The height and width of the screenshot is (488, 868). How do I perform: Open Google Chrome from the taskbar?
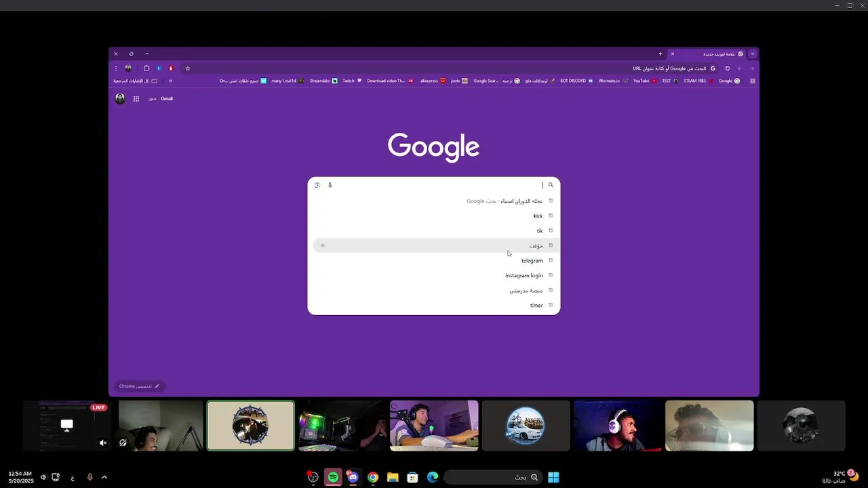click(x=372, y=477)
